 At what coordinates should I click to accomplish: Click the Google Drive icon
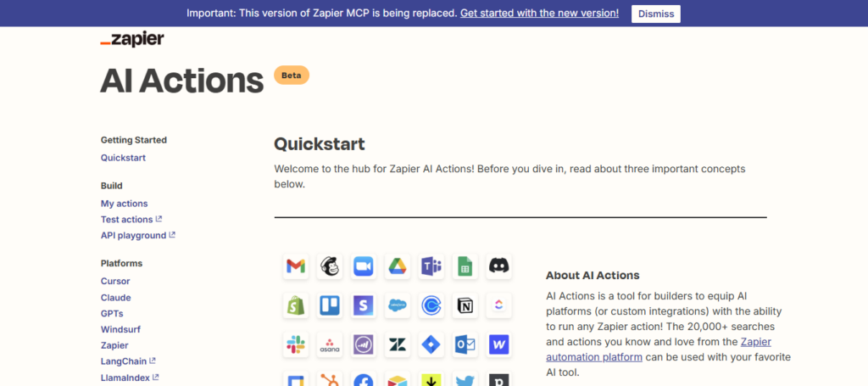pos(397,266)
